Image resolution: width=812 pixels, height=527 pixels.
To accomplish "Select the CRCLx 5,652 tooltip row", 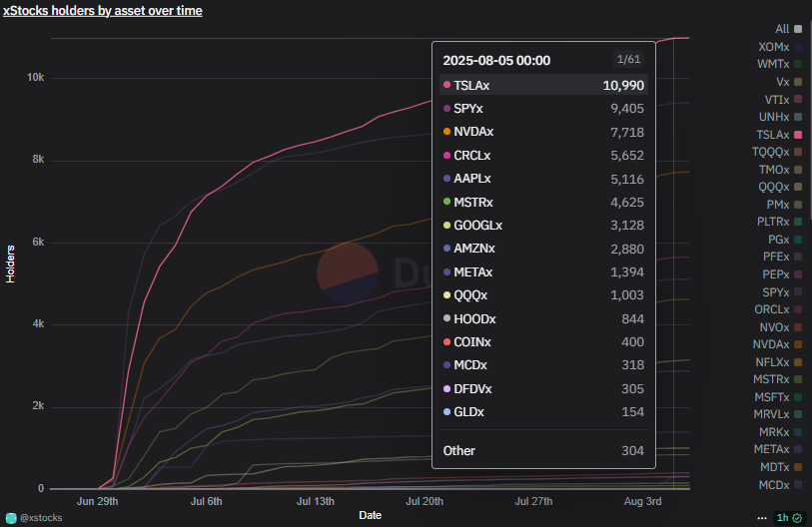I will pyautogui.click(x=543, y=156).
